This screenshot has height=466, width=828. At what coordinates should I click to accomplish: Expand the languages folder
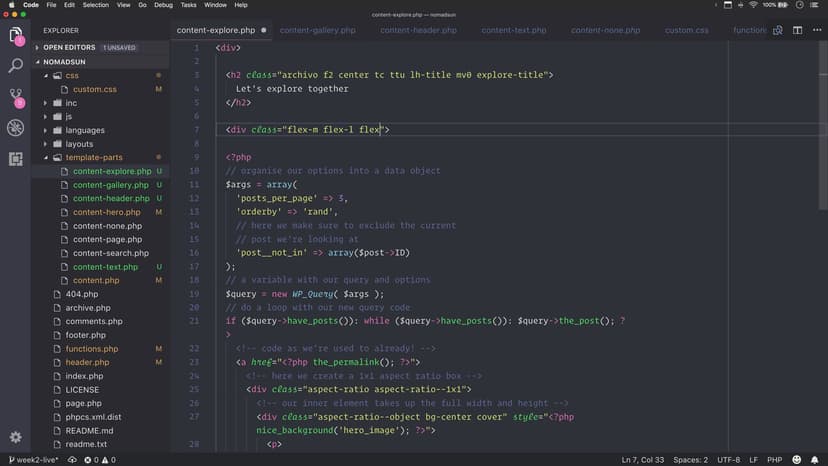84,130
